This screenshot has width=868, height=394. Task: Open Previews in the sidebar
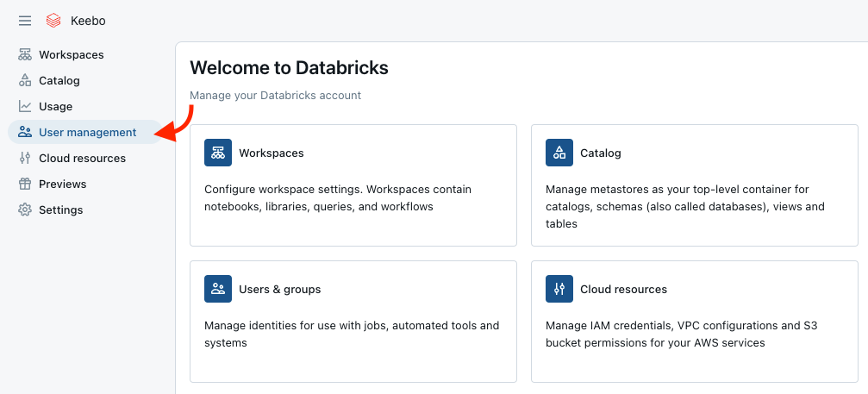coord(63,184)
